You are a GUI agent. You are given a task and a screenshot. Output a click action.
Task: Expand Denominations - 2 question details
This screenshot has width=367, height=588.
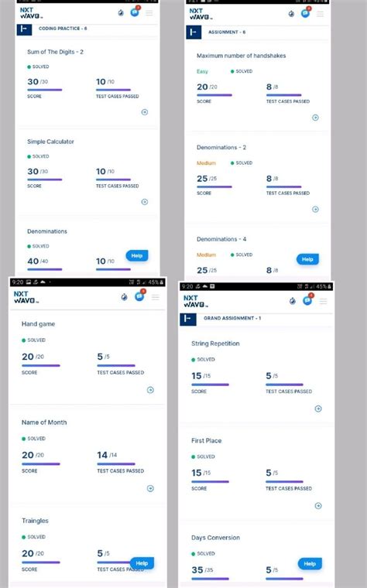(315, 209)
